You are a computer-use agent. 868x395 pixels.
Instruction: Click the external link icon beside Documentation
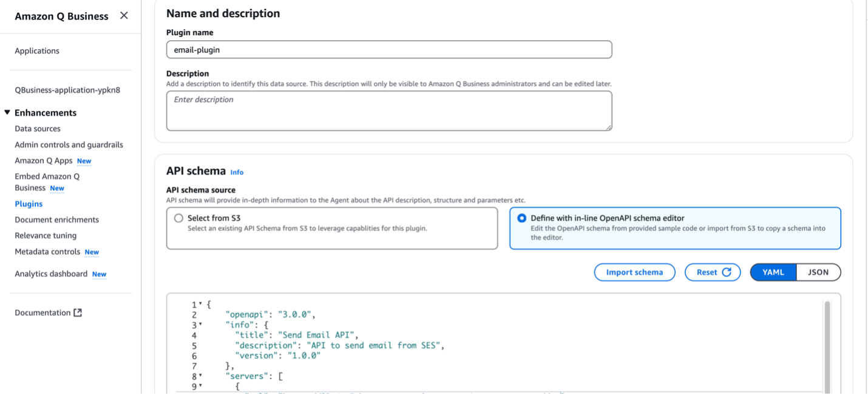click(78, 313)
